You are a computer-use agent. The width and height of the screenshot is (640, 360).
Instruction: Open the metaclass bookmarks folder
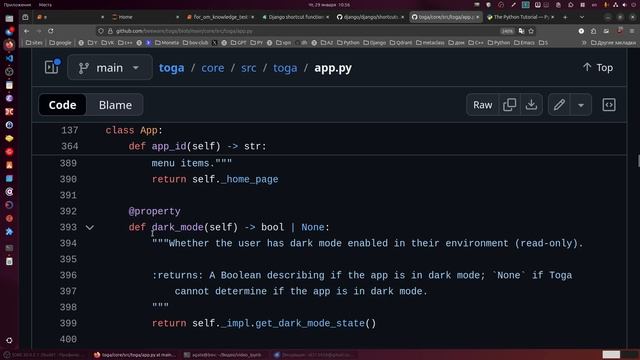click(x=430, y=42)
